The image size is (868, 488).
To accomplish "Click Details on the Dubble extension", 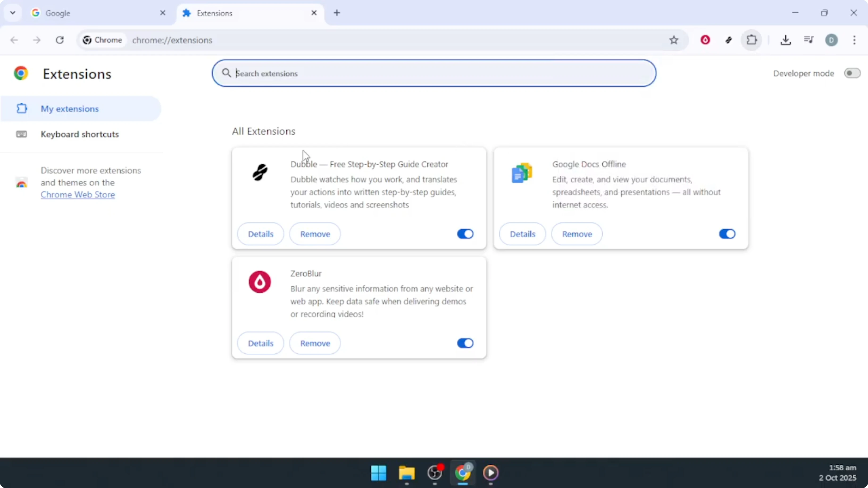I will [260, 234].
